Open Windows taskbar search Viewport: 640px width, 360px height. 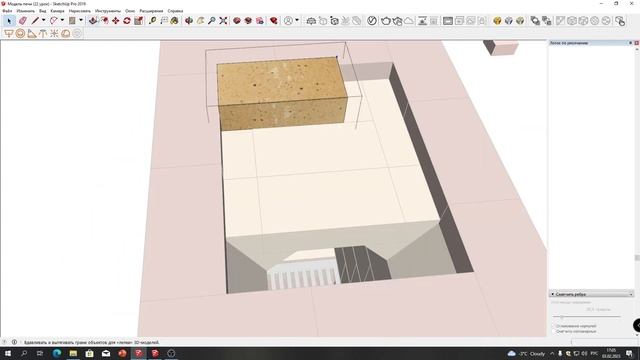pyautogui.click(x=24, y=353)
